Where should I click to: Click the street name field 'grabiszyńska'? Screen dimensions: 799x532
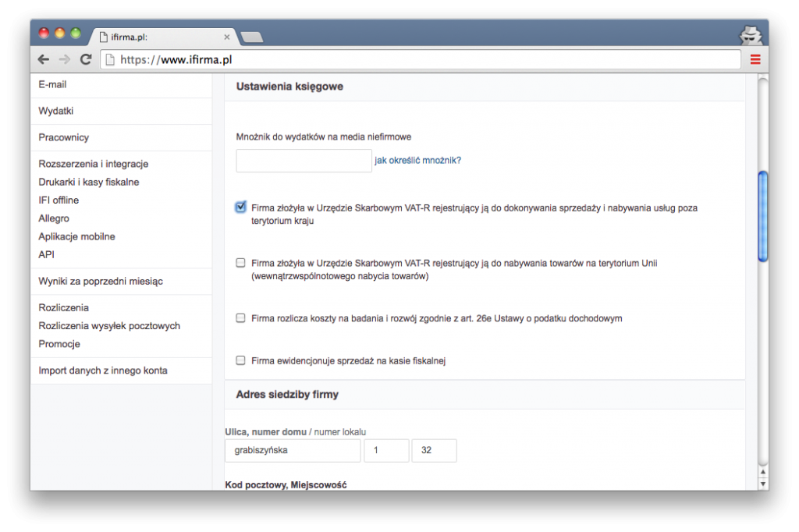(293, 450)
